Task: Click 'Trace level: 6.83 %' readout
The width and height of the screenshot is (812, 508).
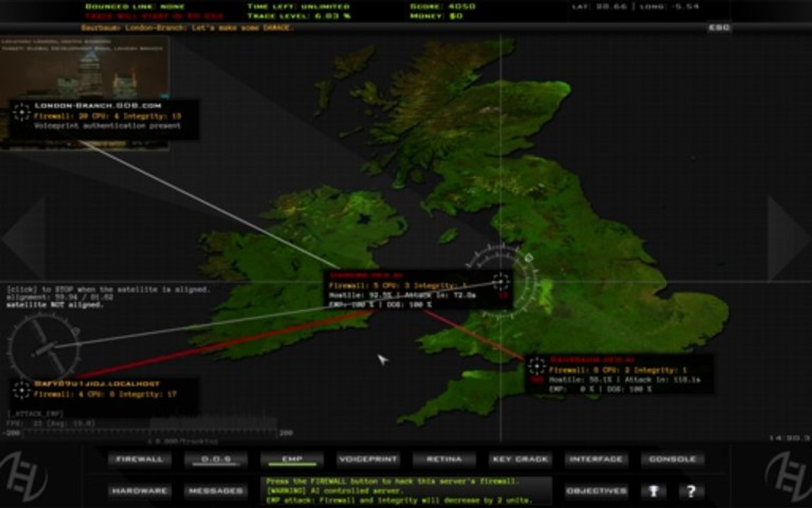Action: tap(299, 16)
